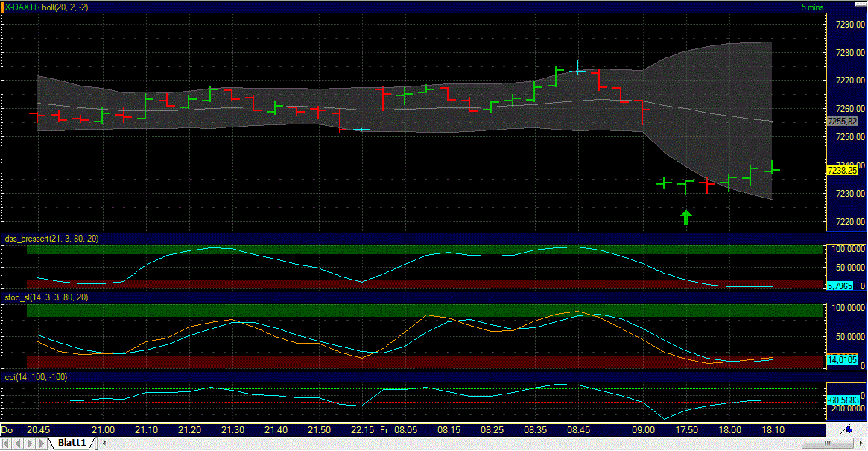Click the tab scroll arrow beside Blatt1
This screenshot has height=451, width=868.
click(x=104, y=443)
